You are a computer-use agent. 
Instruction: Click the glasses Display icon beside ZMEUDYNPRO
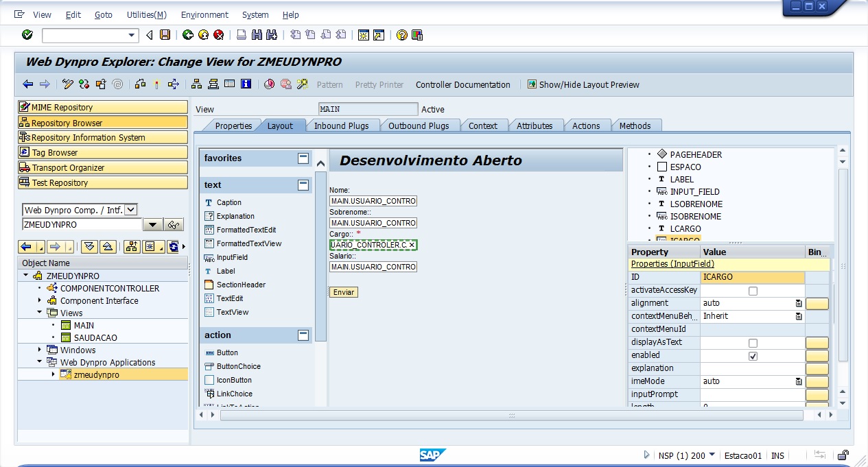(x=174, y=225)
